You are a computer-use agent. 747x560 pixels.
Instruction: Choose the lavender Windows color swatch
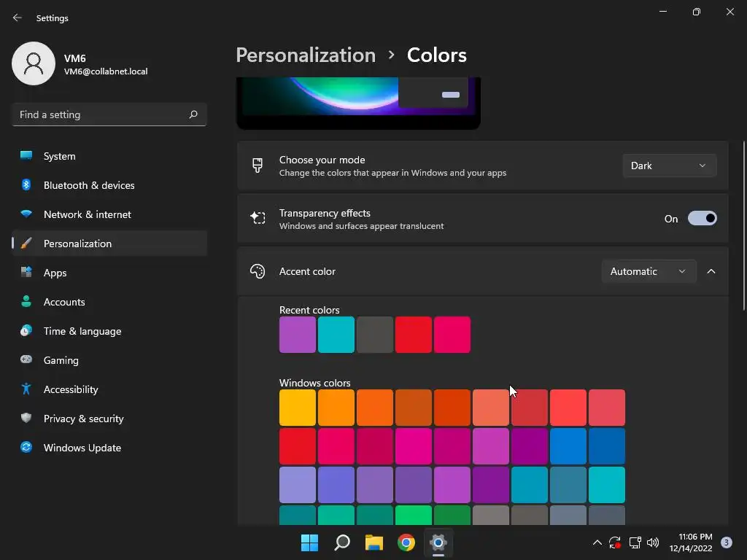(x=298, y=485)
